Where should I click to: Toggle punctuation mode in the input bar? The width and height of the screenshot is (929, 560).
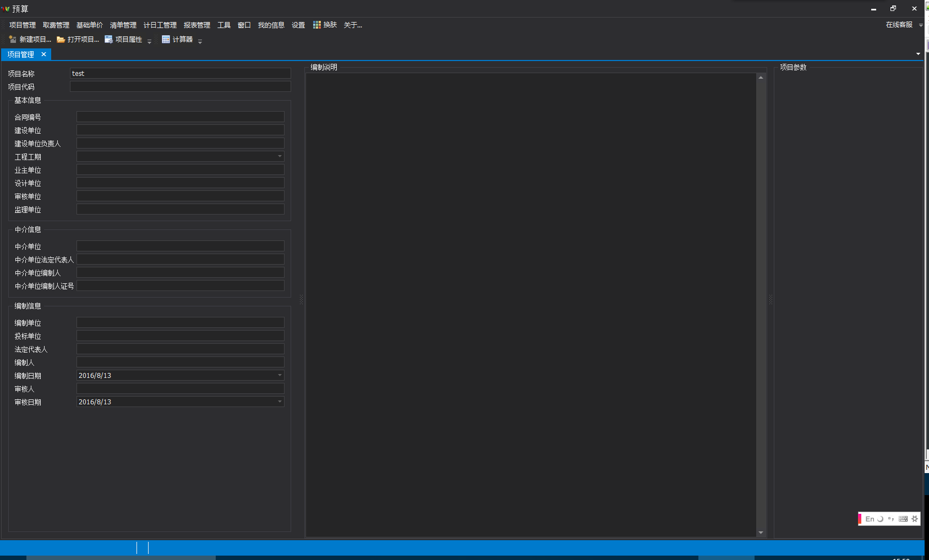pos(890,519)
